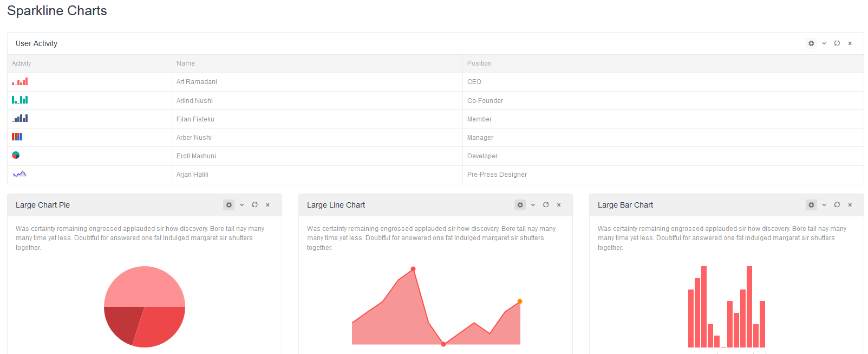This screenshot has width=868, height=354.
Task: Click the Large Chart Pie title
Action: point(43,205)
